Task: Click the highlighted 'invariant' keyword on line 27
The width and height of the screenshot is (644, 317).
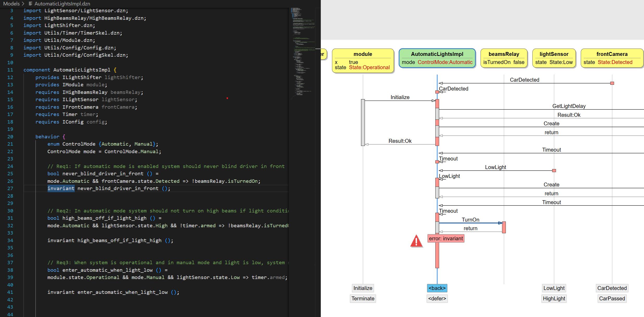Action: point(61,188)
